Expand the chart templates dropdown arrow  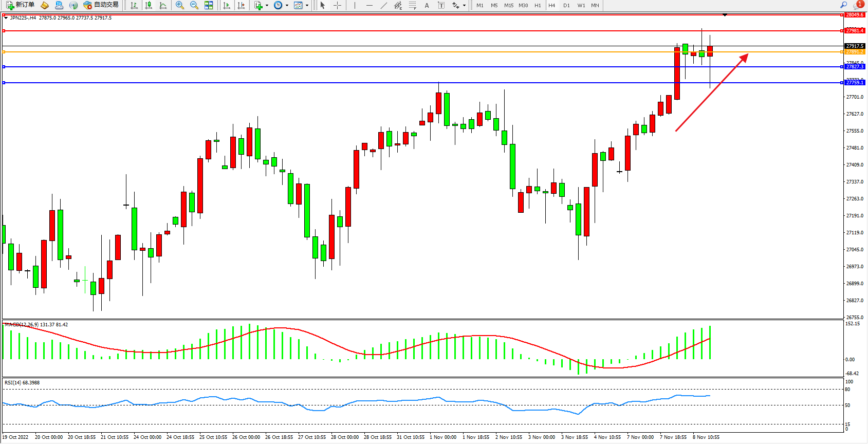[307, 6]
